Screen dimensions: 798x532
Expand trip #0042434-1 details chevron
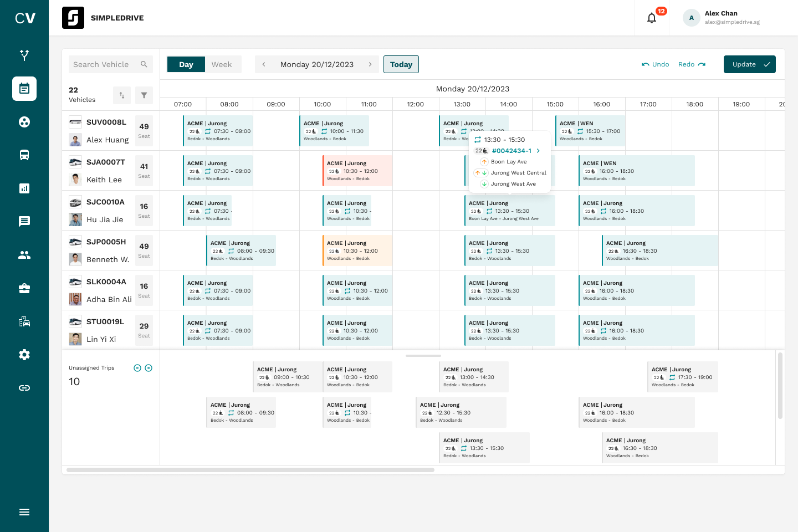coord(538,151)
